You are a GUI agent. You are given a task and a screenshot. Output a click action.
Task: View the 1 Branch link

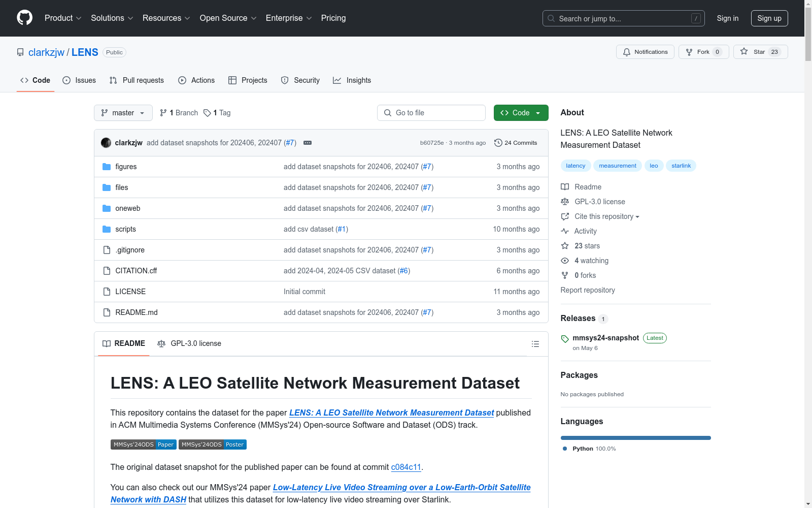tap(179, 113)
